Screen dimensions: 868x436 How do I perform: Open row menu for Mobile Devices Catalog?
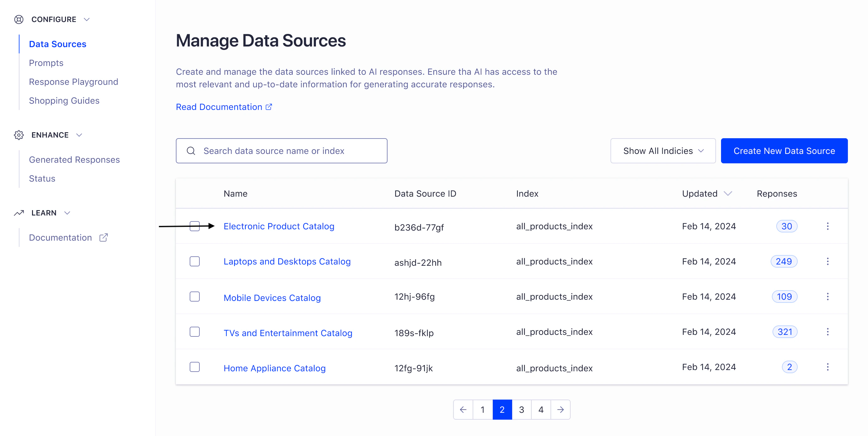coord(827,297)
